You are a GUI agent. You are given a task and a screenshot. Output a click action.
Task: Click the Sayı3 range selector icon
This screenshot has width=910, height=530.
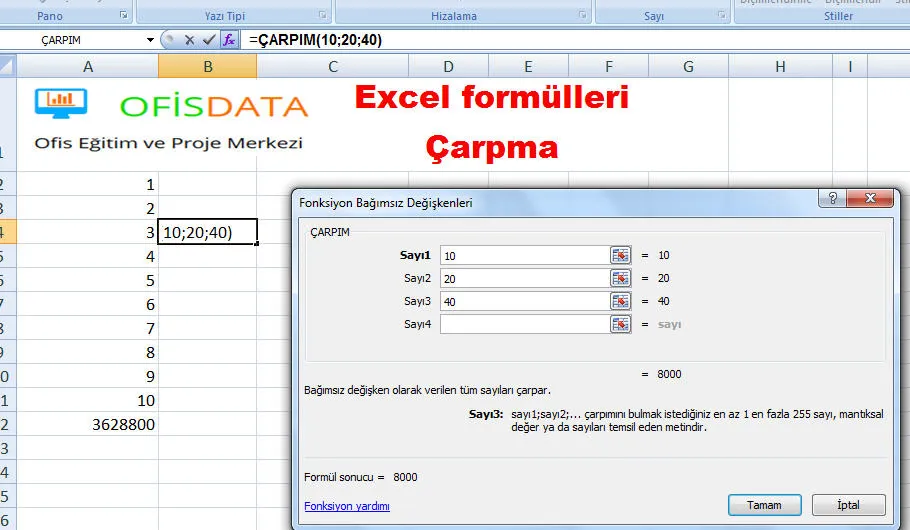pyautogui.click(x=621, y=301)
